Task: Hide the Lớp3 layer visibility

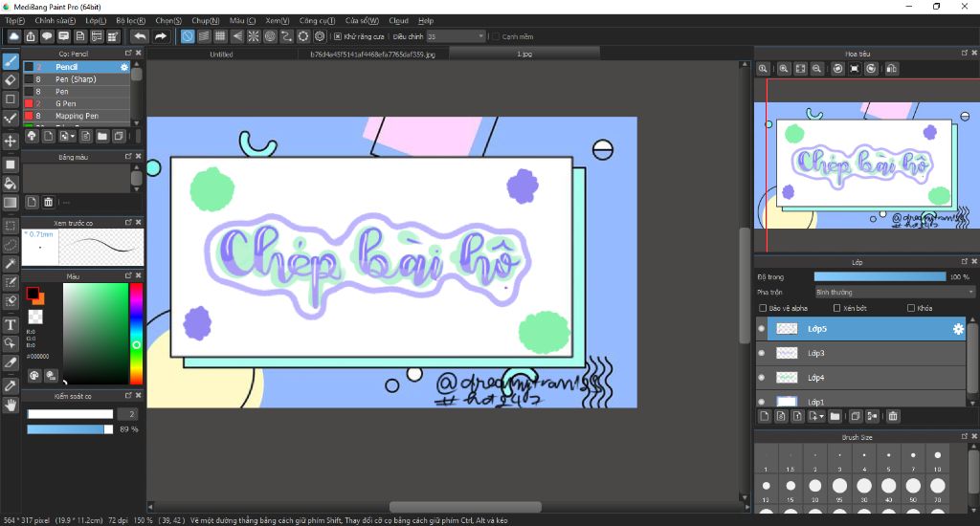Action: (761, 353)
